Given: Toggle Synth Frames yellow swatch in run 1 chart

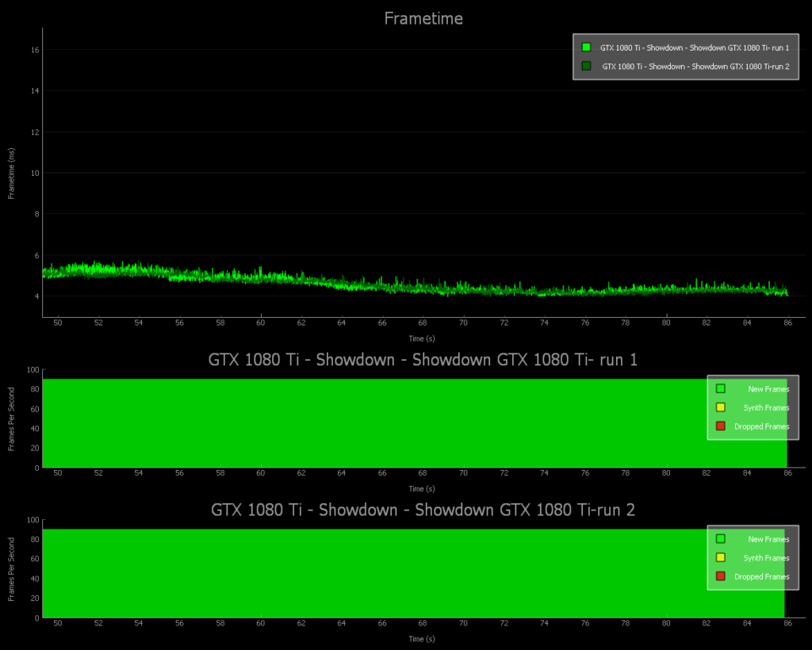Looking at the screenshot, I should pos(720,407).
